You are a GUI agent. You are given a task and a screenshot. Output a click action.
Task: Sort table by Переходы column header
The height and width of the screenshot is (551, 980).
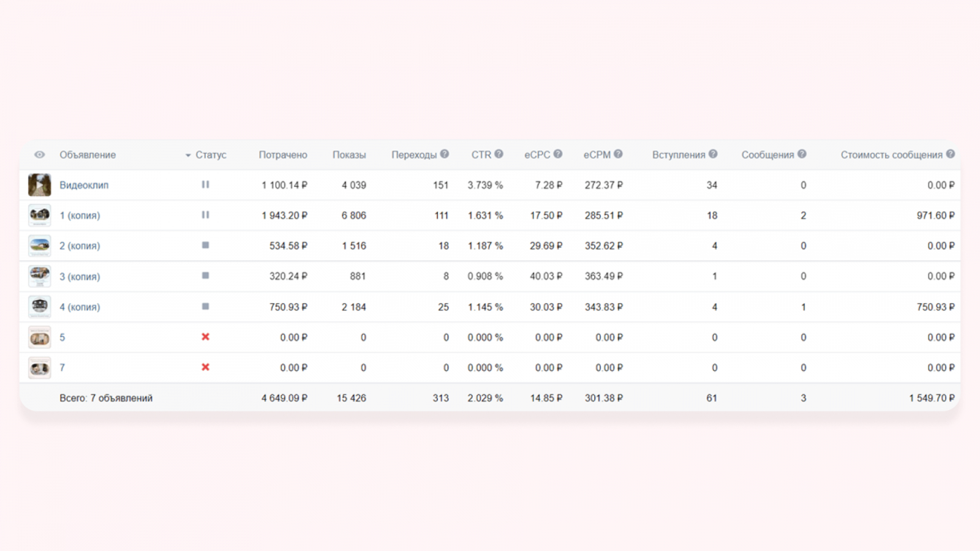click(414, 155)
